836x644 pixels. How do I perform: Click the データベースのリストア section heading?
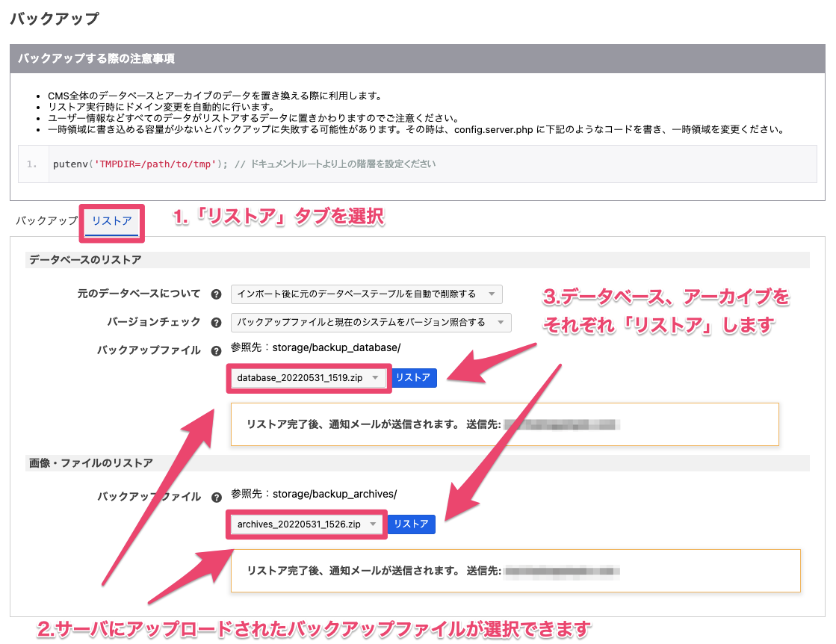[x=85, y=260]
